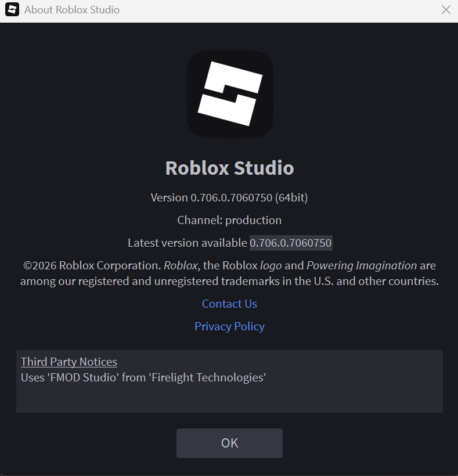
Task: Click the Latest version available label
Action: tap(187, 243)
